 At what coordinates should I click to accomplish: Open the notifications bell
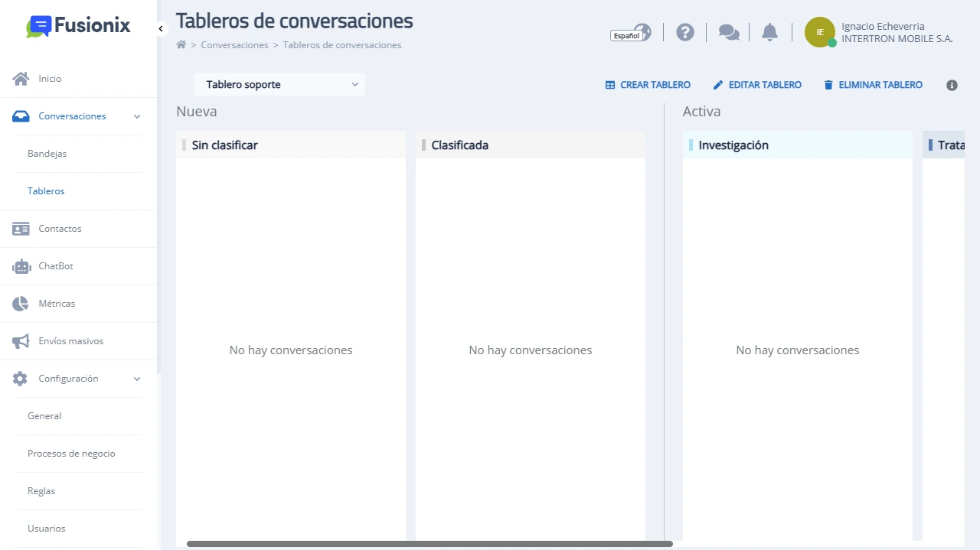point(769,32)
